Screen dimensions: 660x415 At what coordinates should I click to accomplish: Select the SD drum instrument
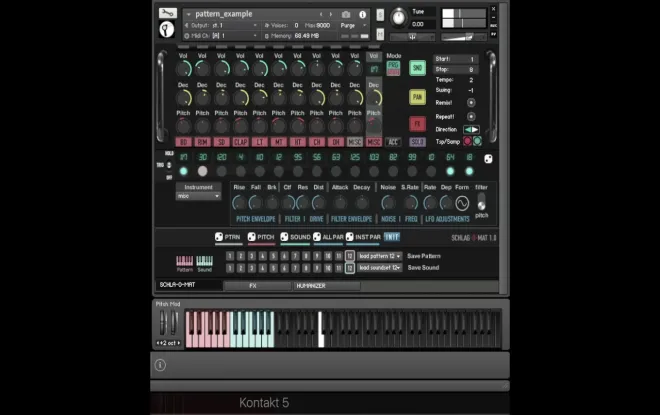coord(221,142)
